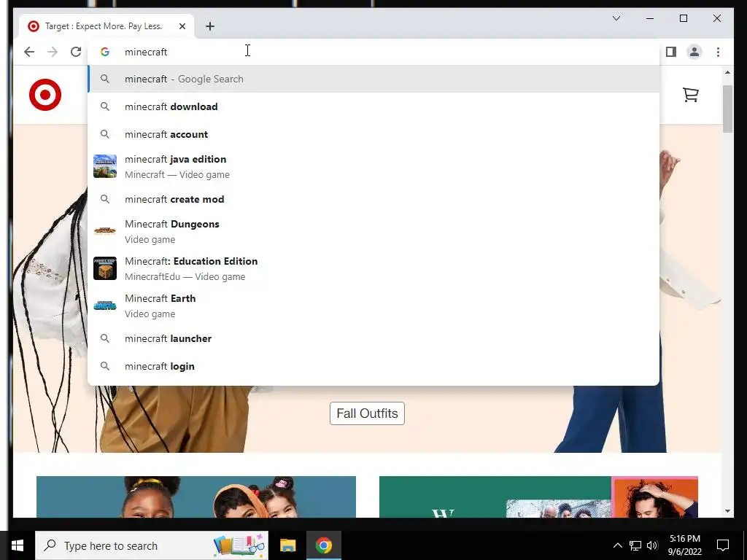Reload the page with refresh icon

tap(76, 52)
